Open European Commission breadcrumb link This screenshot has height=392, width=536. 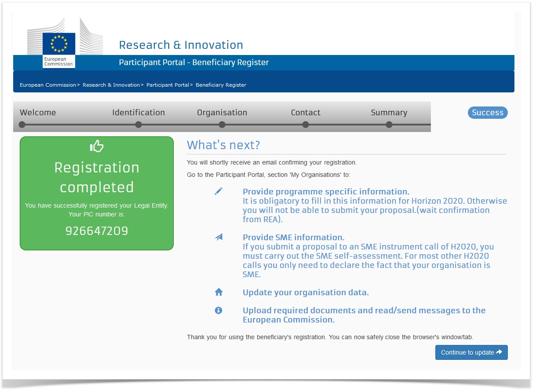pyautogui.click(x=48, y=85)
